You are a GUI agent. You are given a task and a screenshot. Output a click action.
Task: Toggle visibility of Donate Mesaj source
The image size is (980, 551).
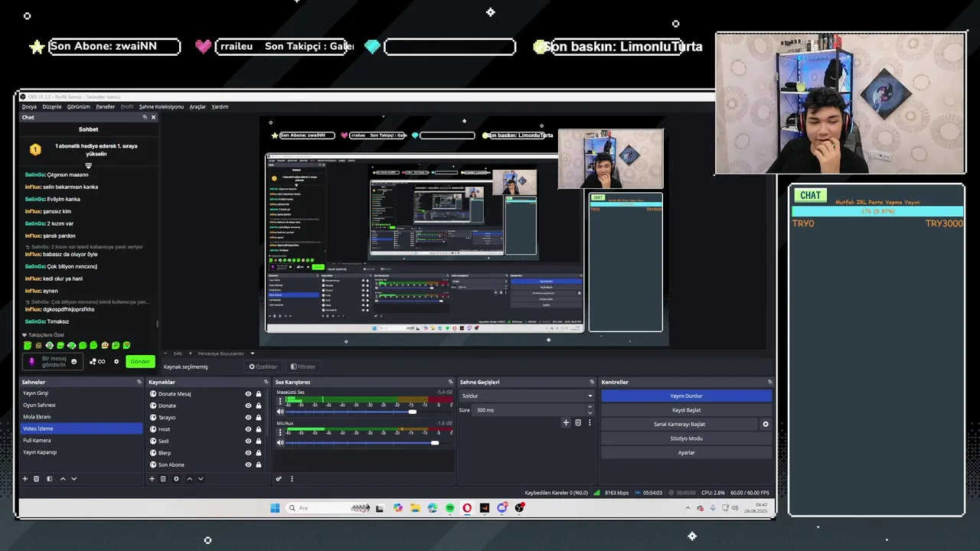coord(248,394)
